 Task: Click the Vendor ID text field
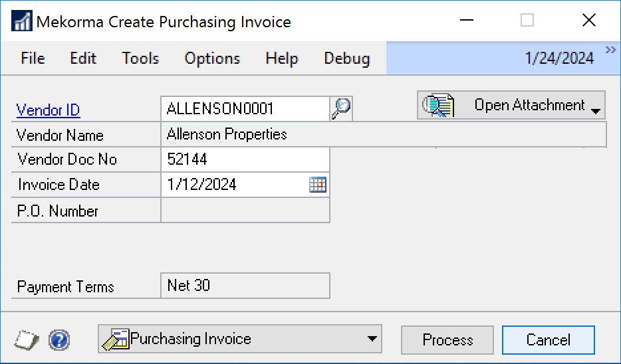click(x=245, y=108)
